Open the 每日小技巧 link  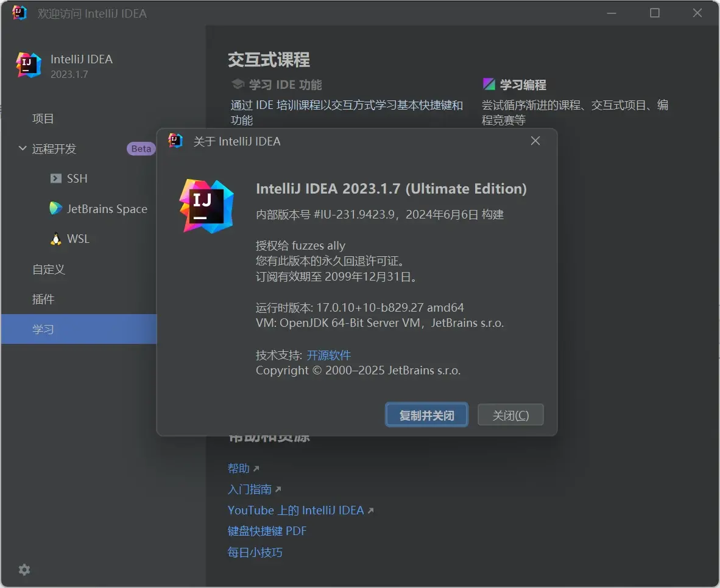pos(255,552)
